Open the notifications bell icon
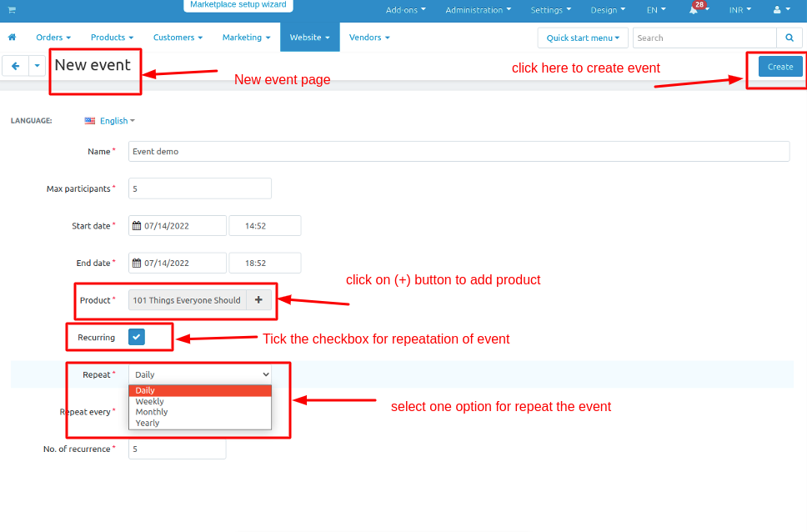This screenshot has height=532, width=807. (693, 10)
